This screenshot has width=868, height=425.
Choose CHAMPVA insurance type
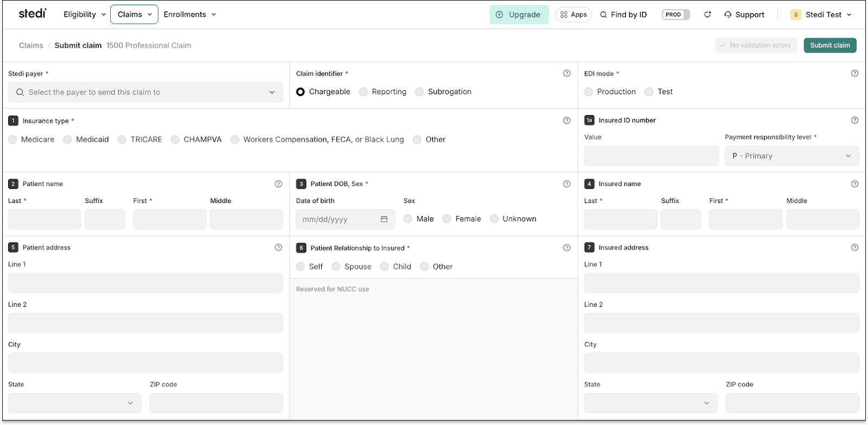click(x=175, y=139)
